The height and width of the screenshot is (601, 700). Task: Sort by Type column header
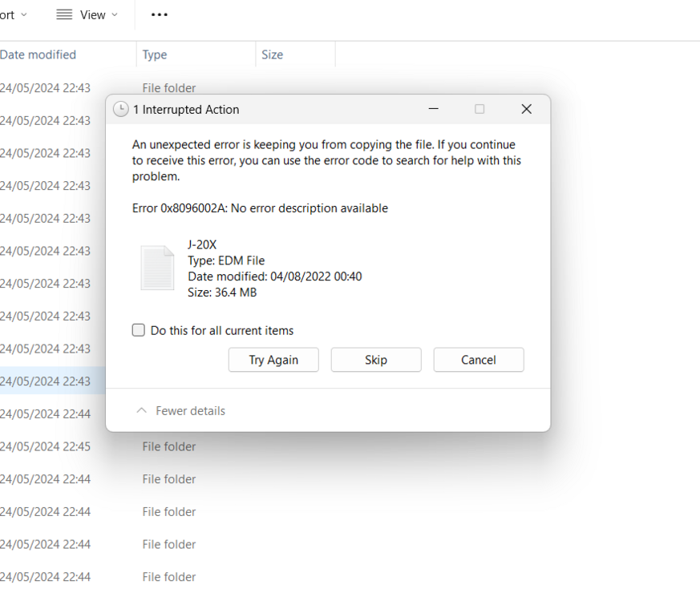(x=155, y=54)
